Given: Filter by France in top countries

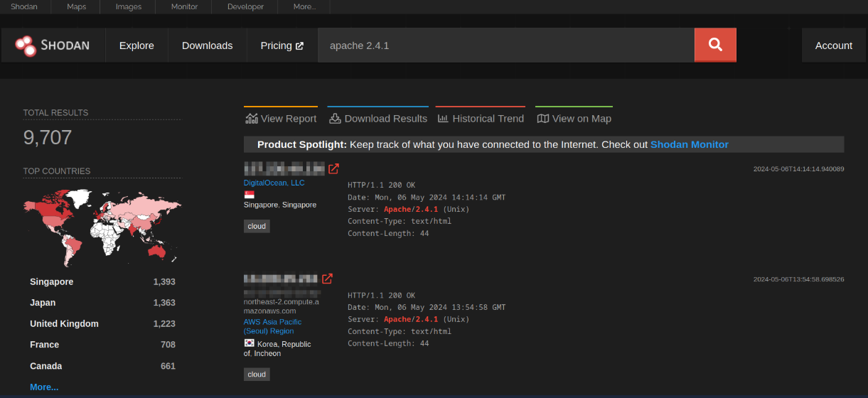Looking at the screenshot, I should coord(44,345).
